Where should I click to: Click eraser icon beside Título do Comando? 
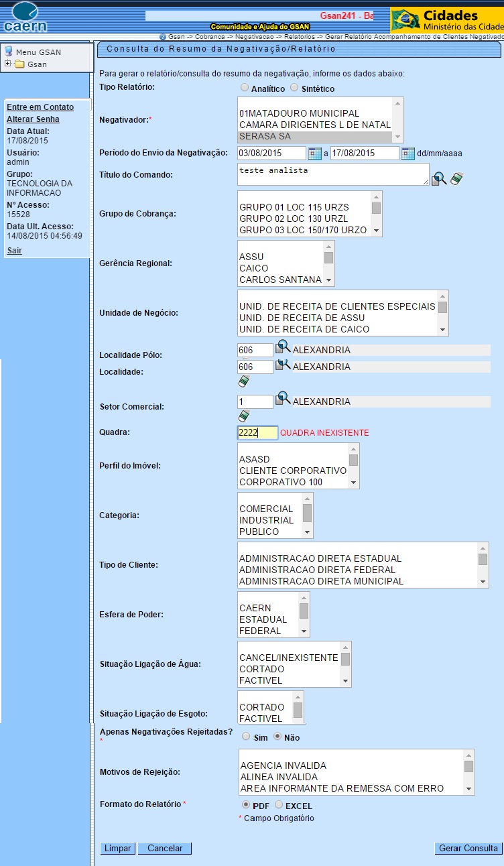coord(457,178)
